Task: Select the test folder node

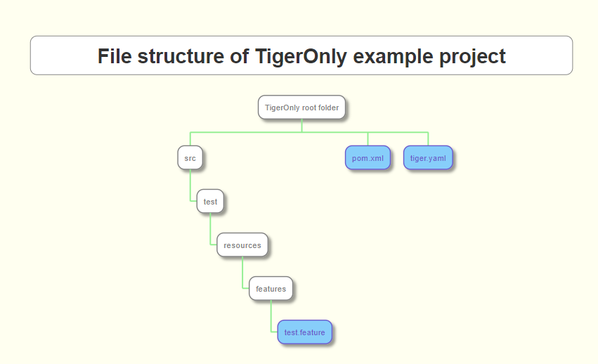Action: coord(210,202)
